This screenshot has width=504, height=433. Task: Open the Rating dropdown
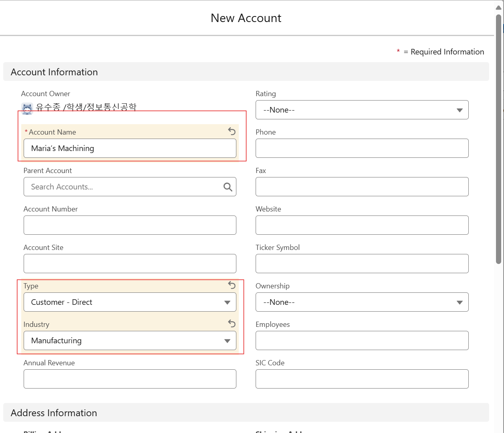click(362, 110)
